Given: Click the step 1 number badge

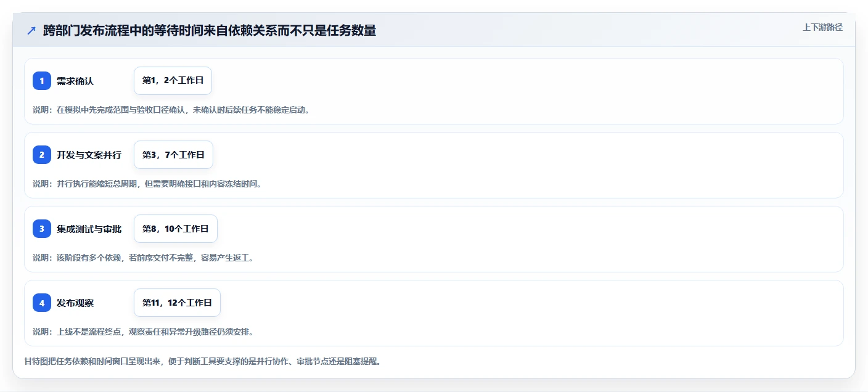Looking at the screenshot, I should [x=42, y=81].
